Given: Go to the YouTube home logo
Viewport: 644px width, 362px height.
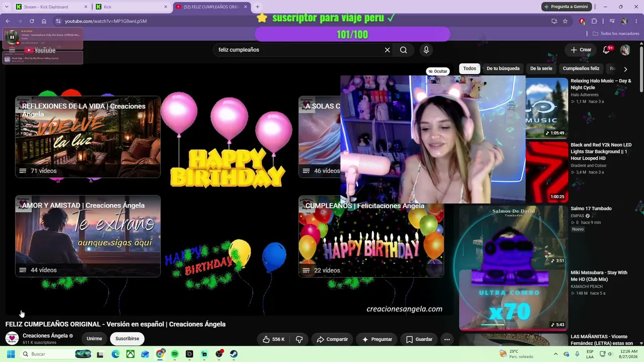Looking at the screenshot, I should tap(40, 50).
